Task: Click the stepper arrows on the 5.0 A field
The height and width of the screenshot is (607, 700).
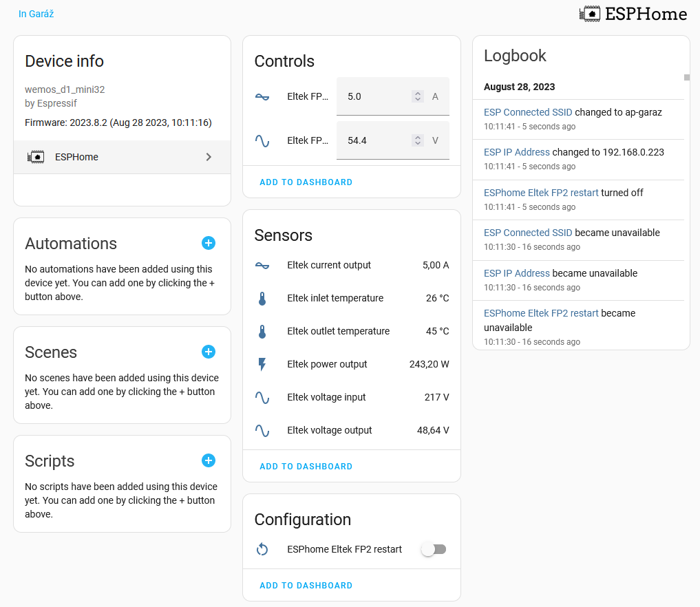Action: [x=417, y=96]
